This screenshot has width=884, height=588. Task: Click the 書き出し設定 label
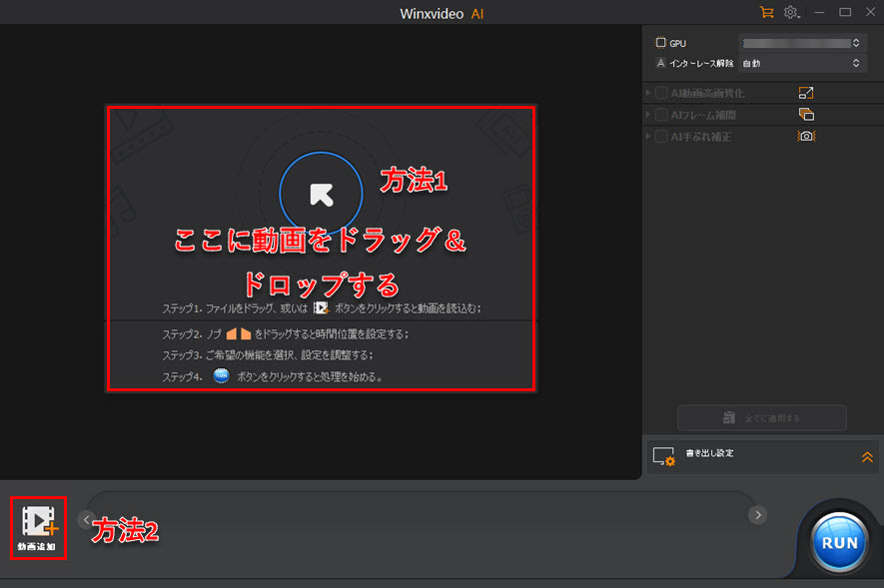tap(709, 453)
